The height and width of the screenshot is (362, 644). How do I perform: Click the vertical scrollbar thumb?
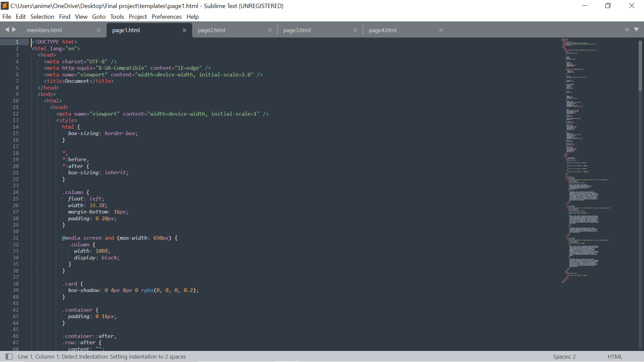coord(640,65)
